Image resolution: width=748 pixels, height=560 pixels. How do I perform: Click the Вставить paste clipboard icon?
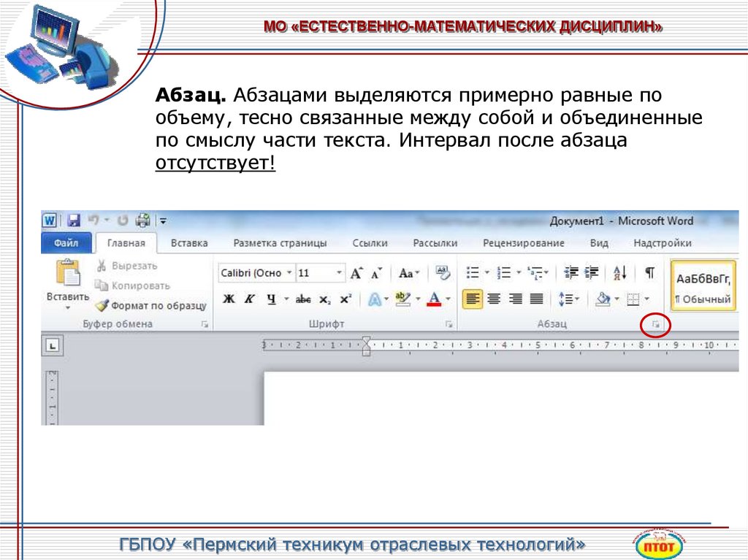68,273
